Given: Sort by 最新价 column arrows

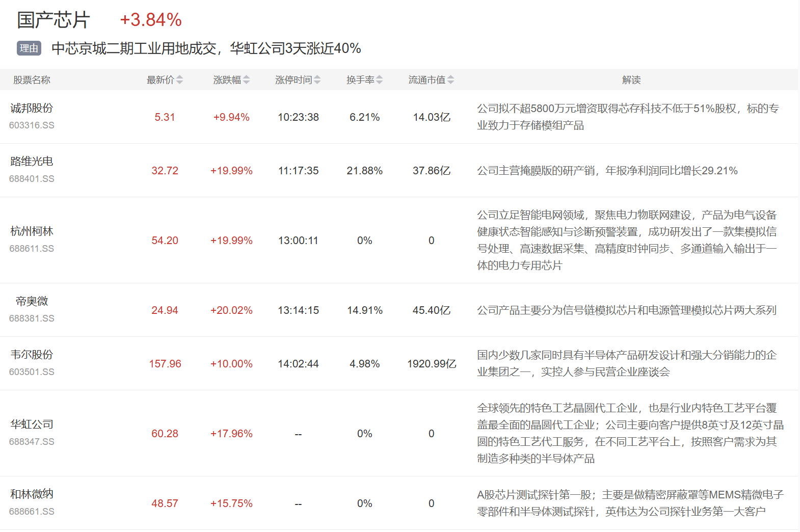Looking at the screenshot, I should click(x=179, y=80).
